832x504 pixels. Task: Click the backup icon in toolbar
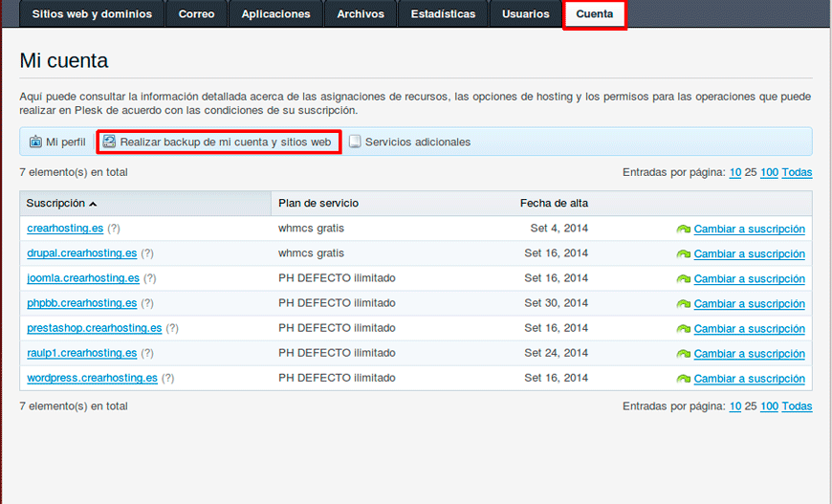pos(109,142)
